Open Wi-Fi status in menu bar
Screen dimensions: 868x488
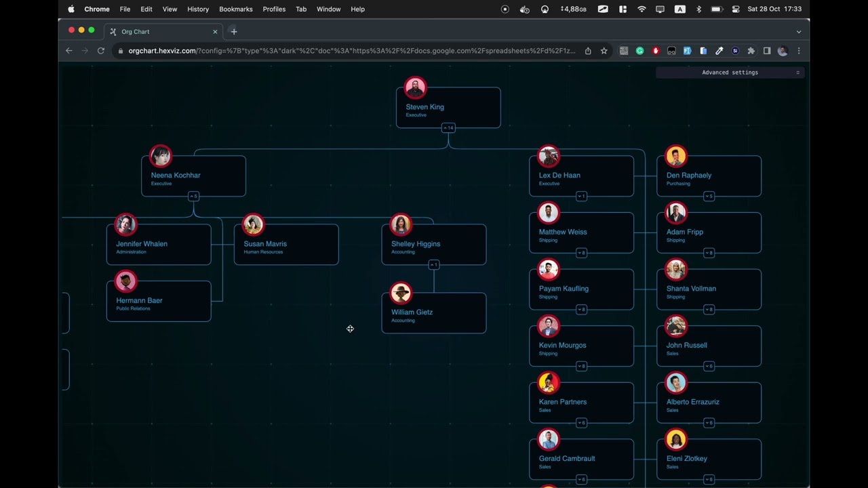point(642,9)
